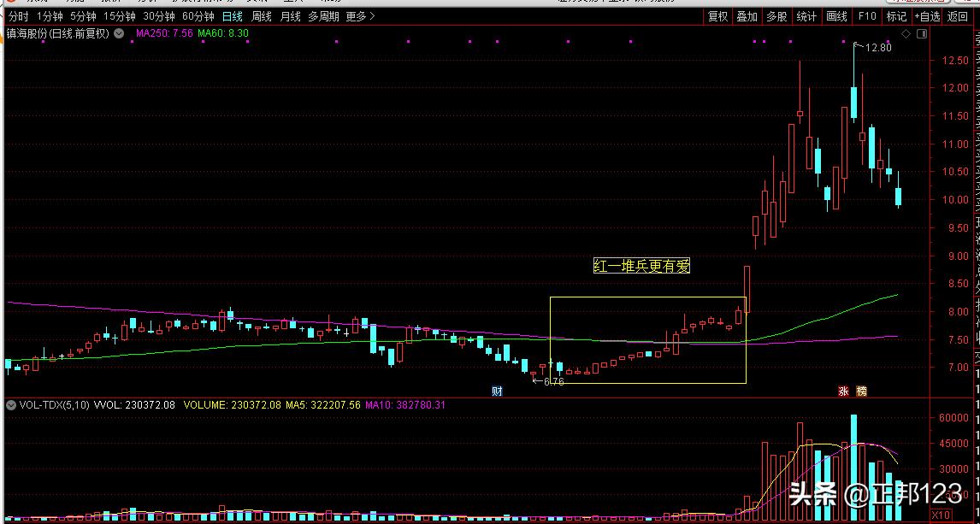Click the 叠加 overlay button
980x524 pixels.
[747, 17]
